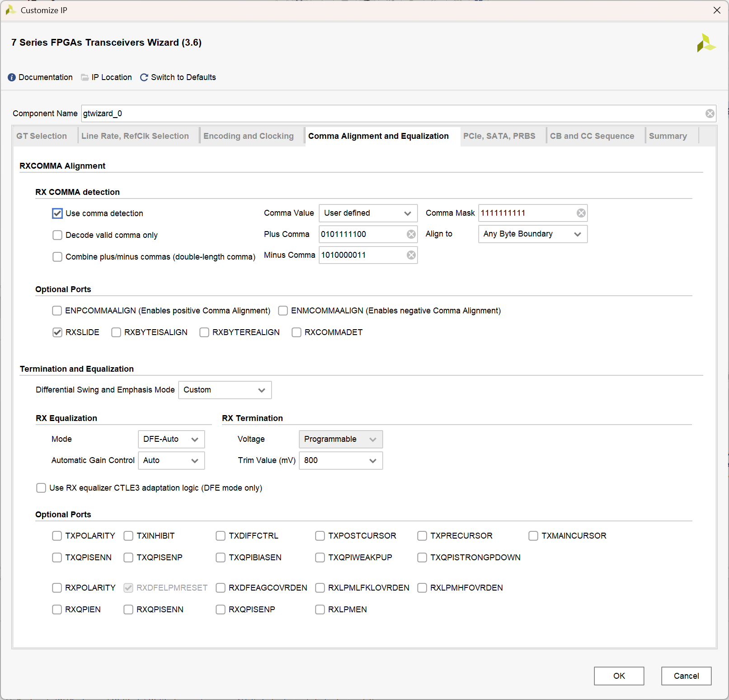Toggle Use comma detection checkbox
Image resolution: width=729 pixels, height=700 pixels.
coord(57,213)
